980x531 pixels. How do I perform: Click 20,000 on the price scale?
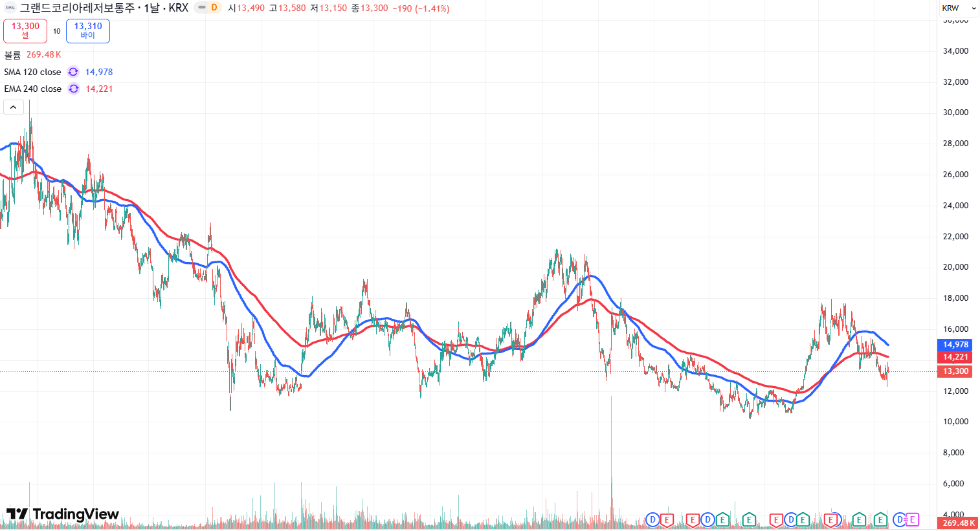pyautogui.click(x=955, y=267)
